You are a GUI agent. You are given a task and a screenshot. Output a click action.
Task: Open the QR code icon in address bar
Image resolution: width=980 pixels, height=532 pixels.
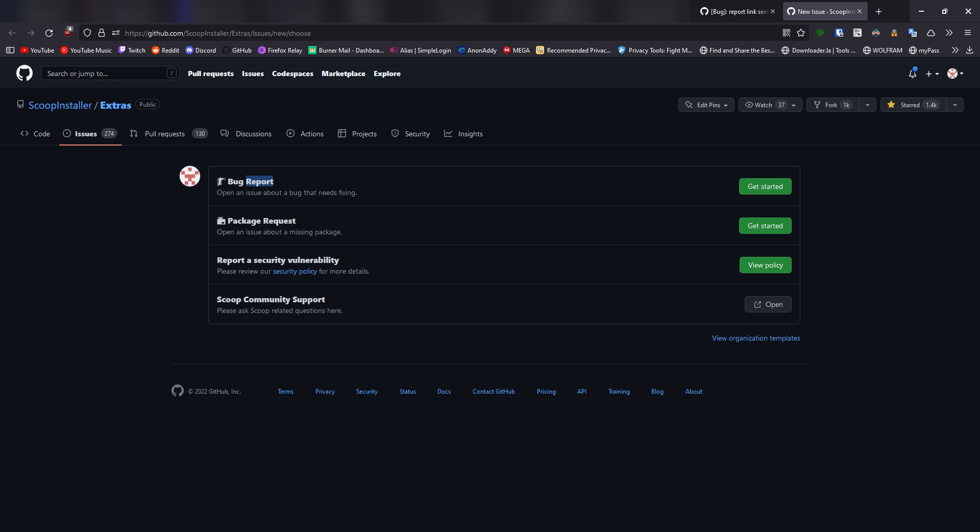tap(786, 33)
